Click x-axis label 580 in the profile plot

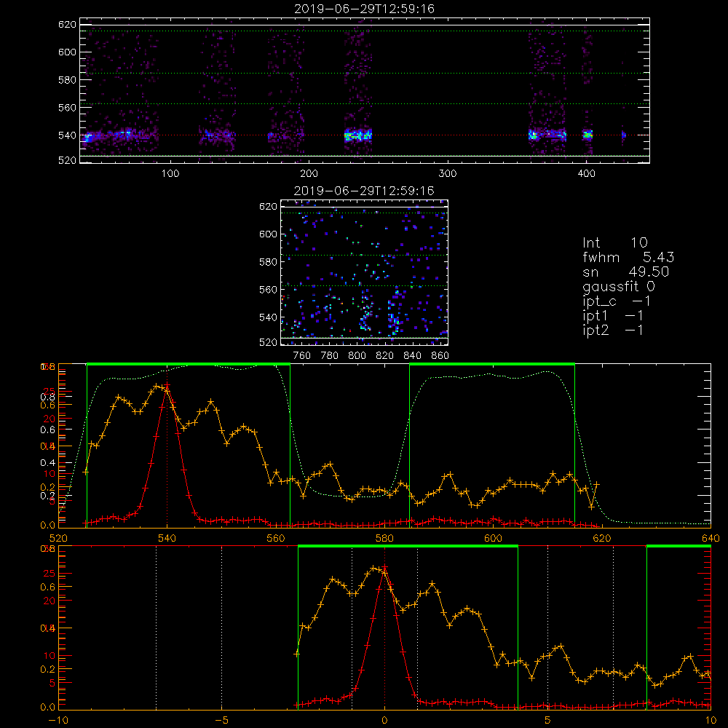click(384, 538)
